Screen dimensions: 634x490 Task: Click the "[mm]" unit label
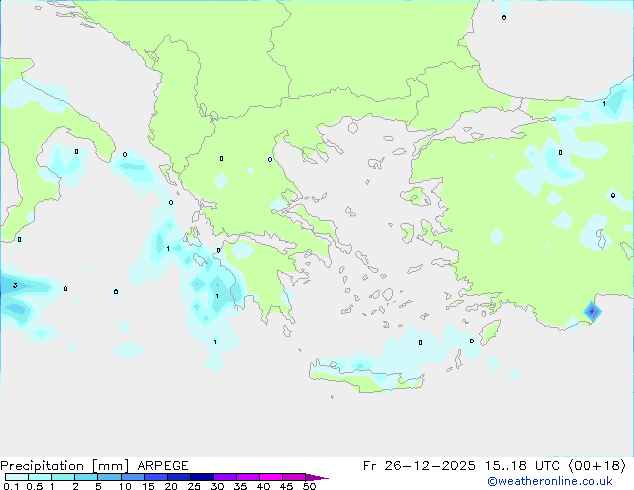click(x=111, y=466)
